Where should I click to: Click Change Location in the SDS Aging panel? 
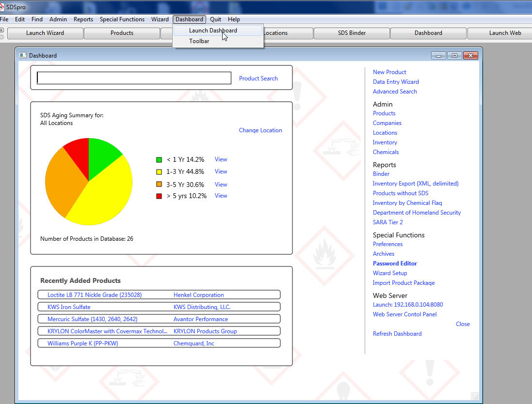coord(260,130)
